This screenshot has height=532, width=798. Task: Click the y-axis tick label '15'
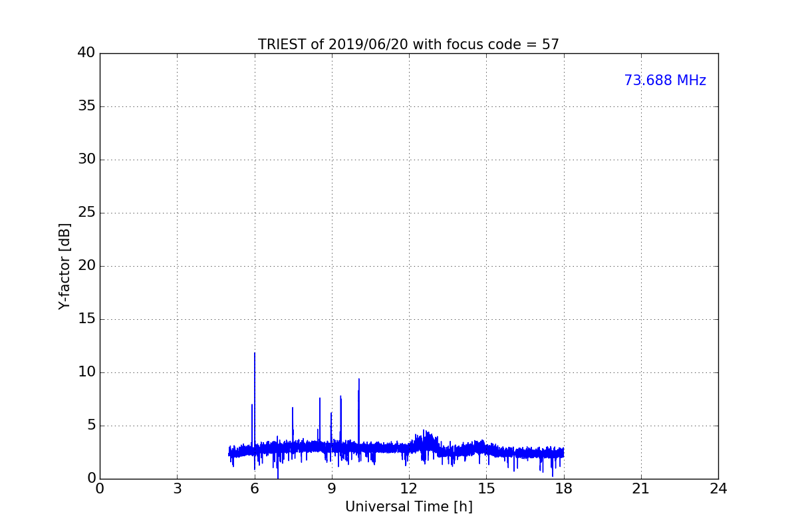[x=86, y=319]
